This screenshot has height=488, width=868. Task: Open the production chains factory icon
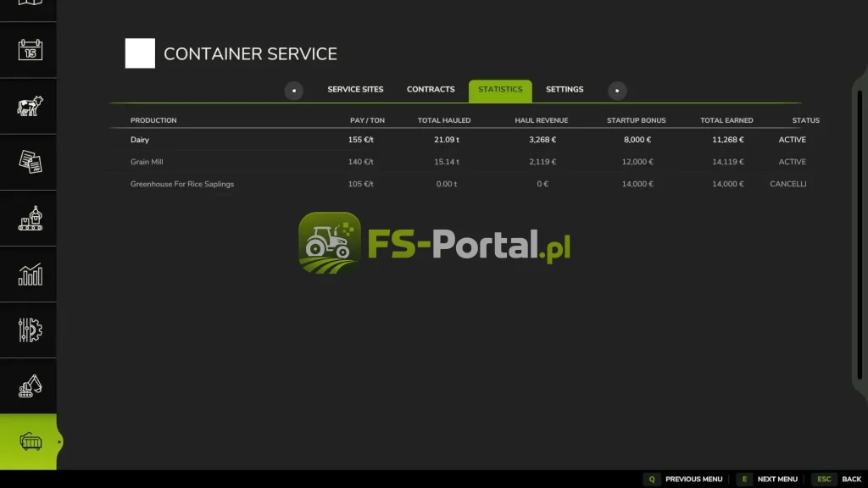pos(30,218)
